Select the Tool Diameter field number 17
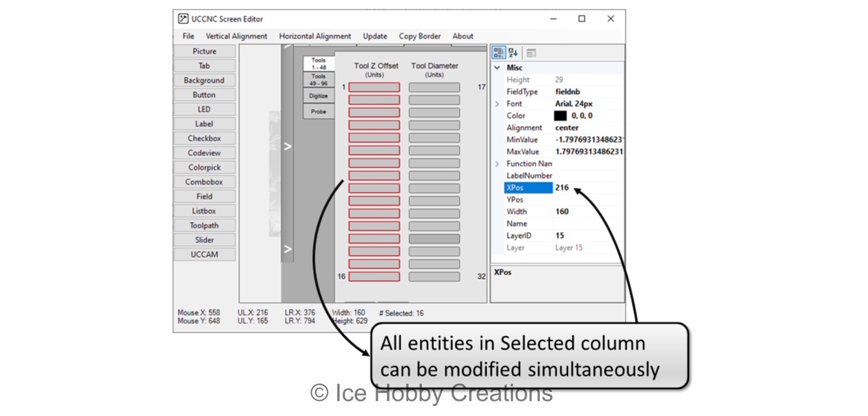868x416 pixels. [434, 88]
